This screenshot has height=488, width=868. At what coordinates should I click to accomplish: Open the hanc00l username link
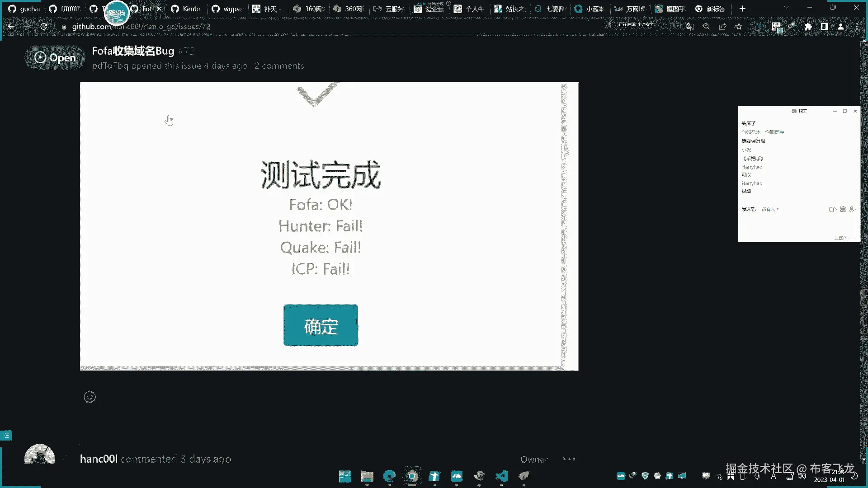click(x=99, y=459)
